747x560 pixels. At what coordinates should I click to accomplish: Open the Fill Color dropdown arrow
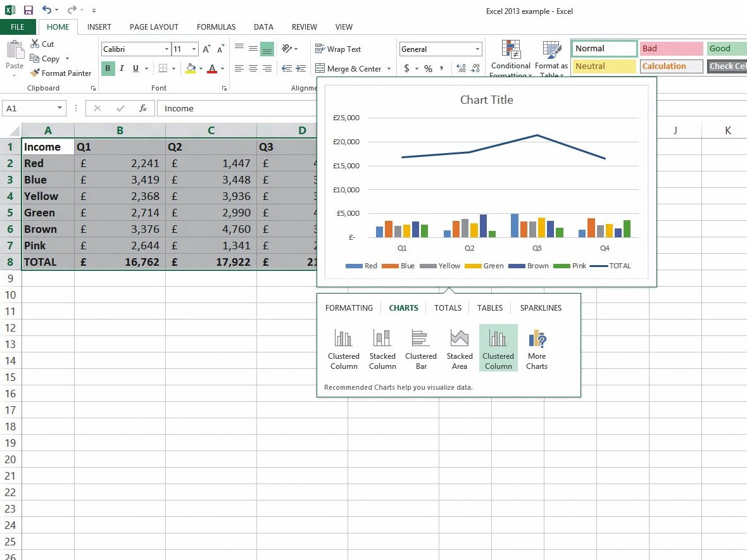coord(201,68)
